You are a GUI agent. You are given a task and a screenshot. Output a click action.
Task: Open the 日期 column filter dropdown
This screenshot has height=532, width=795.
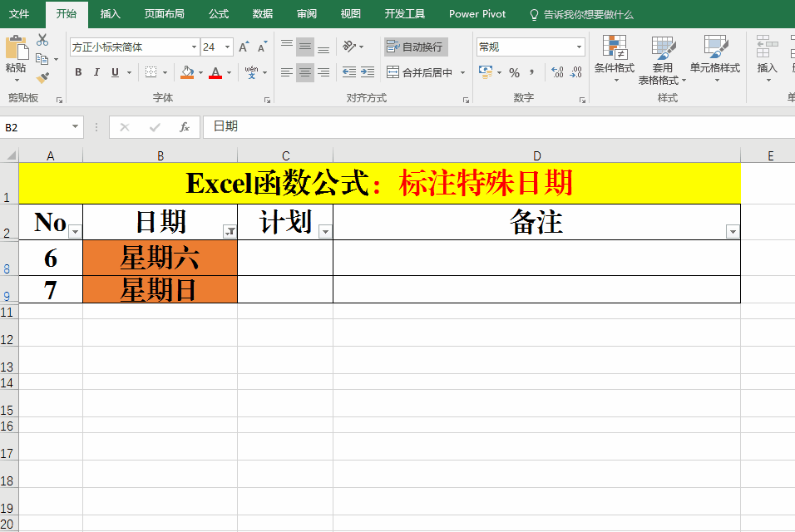230,232
